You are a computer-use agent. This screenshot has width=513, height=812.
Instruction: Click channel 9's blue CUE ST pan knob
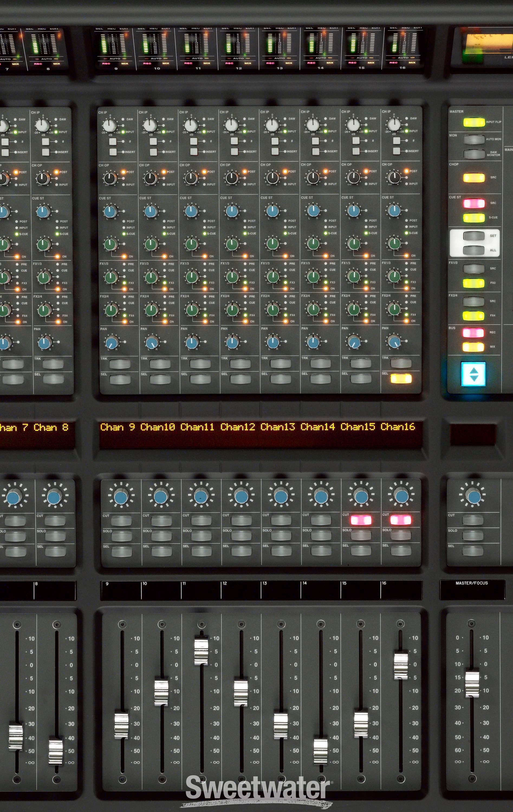click(x=110, y=212)
